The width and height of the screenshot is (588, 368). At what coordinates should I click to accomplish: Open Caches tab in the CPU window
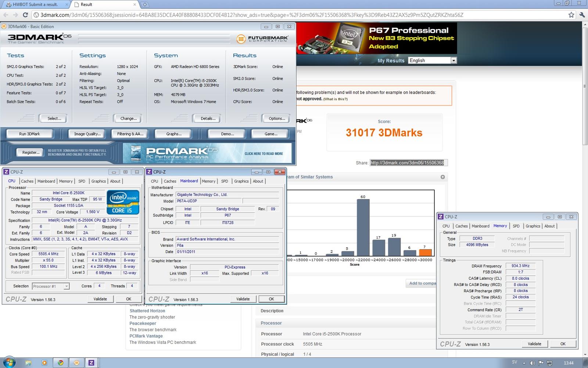pyautogui.click(x=27, y=181)
